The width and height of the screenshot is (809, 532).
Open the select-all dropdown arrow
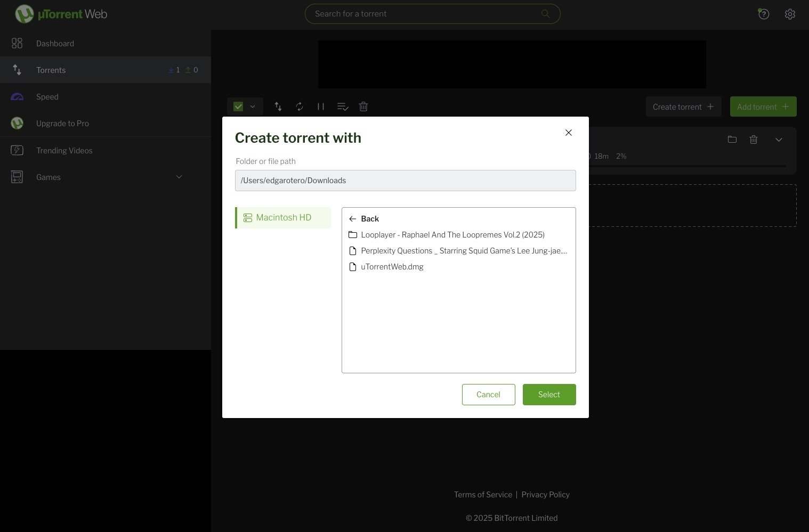tap(253, 107)
